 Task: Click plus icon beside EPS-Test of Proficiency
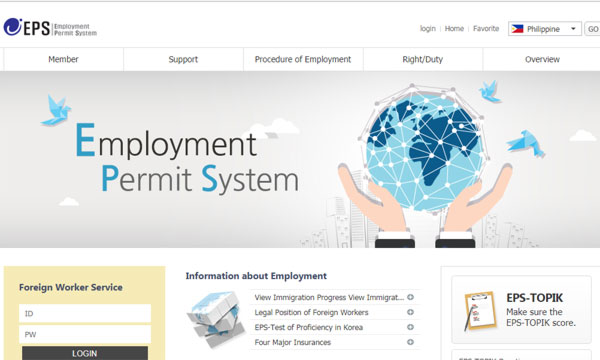[410, 327]
